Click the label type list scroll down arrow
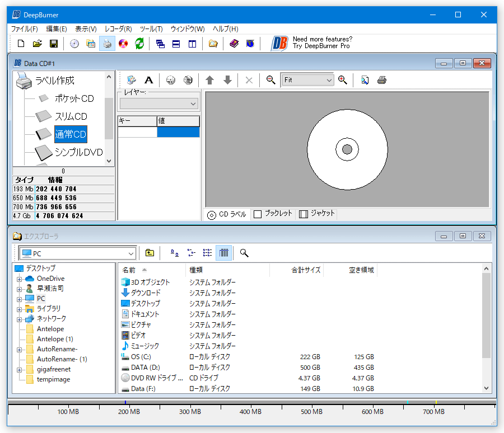The width and height of the screenshot is (504, 433). coord(109,161)
